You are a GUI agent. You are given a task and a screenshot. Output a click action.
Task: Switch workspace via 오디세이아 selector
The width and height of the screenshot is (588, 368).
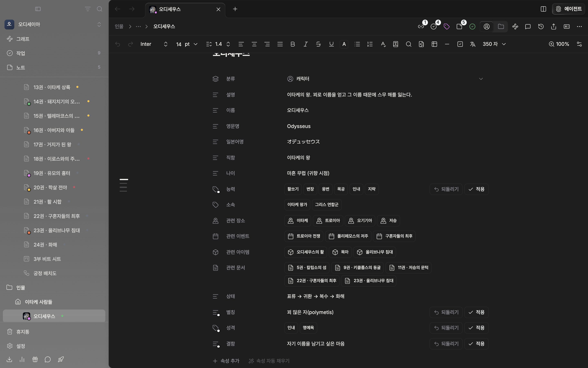[54, 24]
